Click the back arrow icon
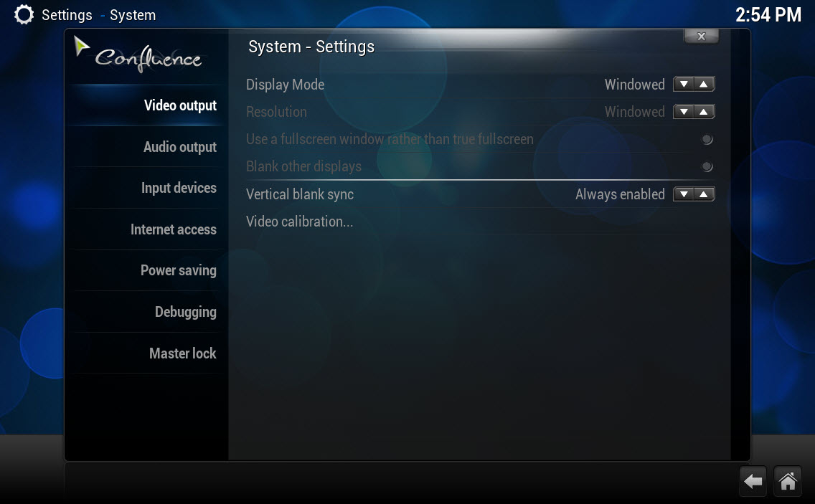The width and height of the screenshot is (815, 504). pyautogui.click(x=753, y=482)
